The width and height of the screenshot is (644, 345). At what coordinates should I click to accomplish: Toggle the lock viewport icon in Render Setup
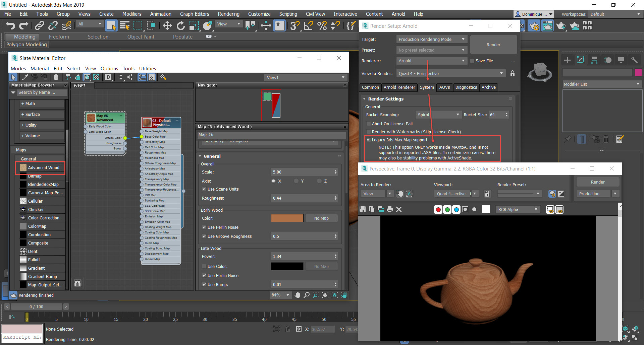tap(513, 74)
